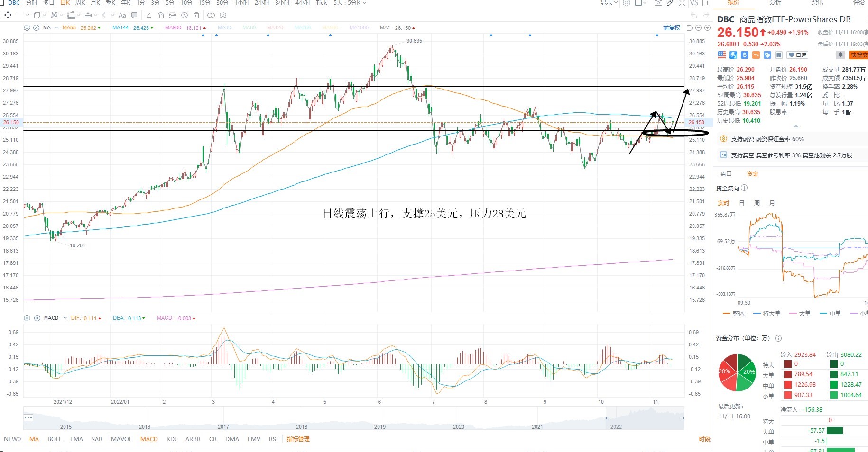Viewport: 868px width, 452px height.
Task: Set a price alert with bell icon
Action: (840, 55)
